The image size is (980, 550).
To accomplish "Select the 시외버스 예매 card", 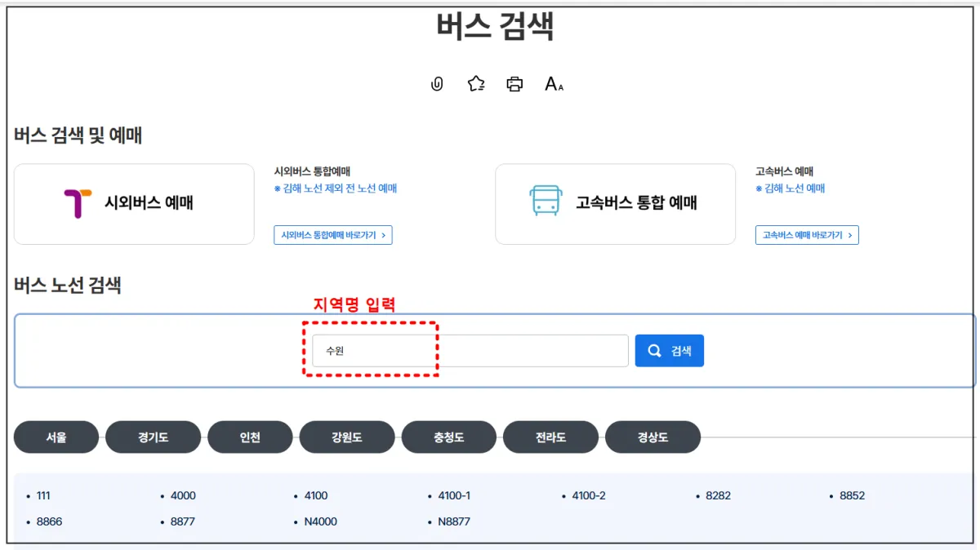I will click(133, 203).
